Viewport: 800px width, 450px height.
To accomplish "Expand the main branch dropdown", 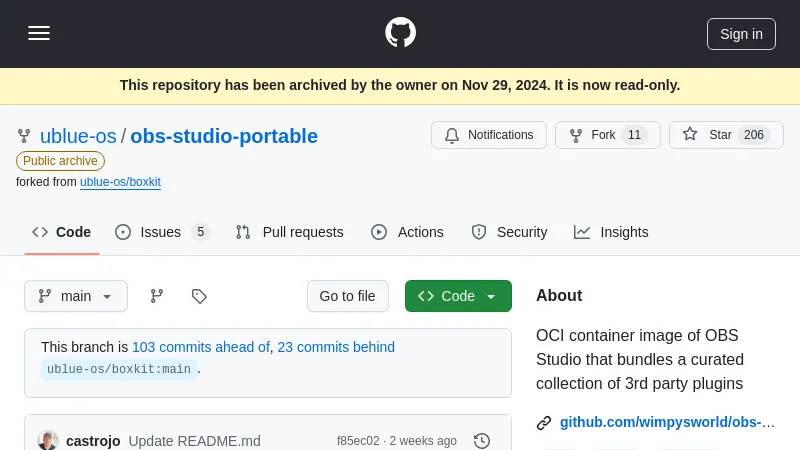I will tap(76, 296).
